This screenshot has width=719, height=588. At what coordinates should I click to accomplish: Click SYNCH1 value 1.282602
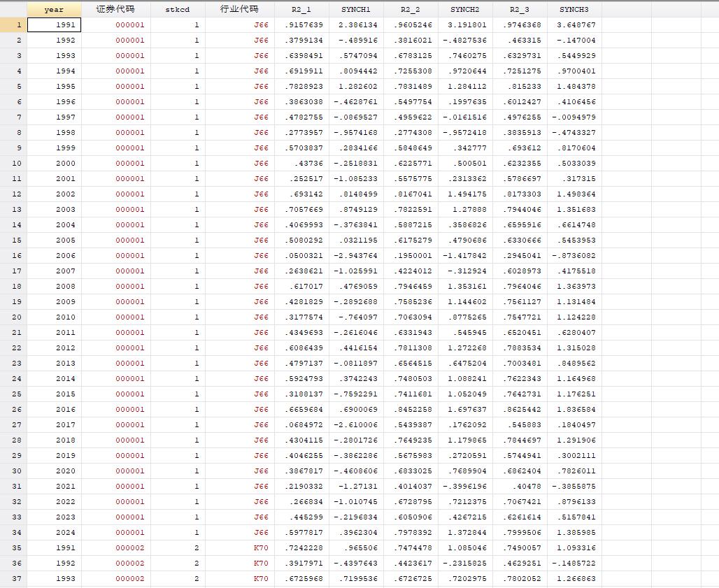(x=356, y=86)
